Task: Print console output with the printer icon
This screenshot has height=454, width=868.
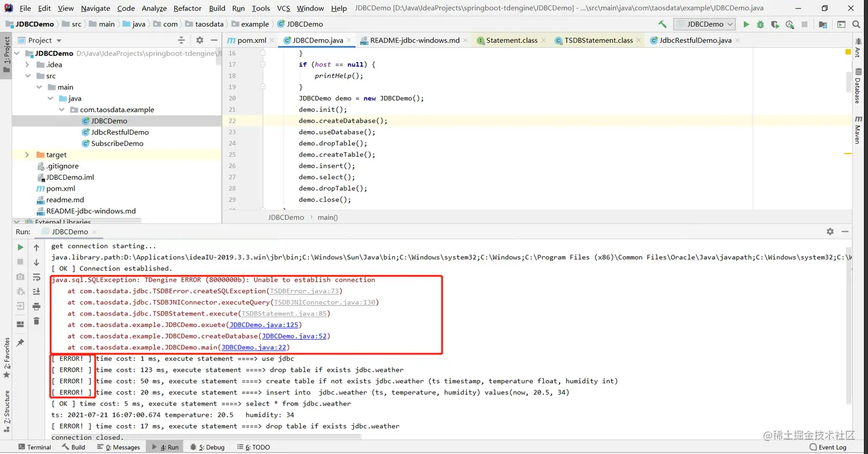Action: [x=36, y=306]
